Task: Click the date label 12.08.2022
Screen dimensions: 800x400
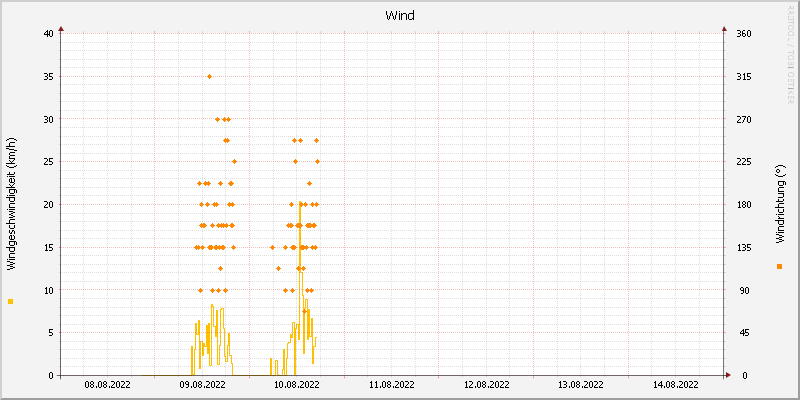Action: click(486, 385)
